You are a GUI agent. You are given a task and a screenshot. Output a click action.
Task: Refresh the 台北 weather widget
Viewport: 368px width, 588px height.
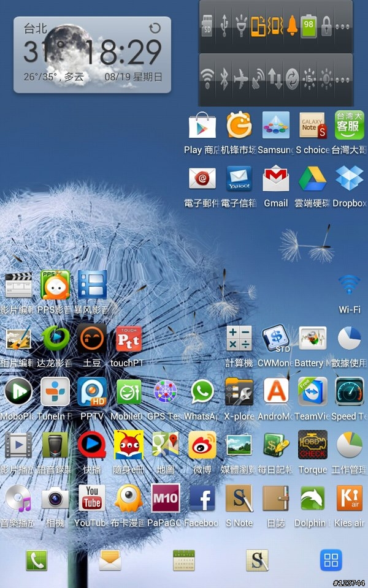click(155, 28)
